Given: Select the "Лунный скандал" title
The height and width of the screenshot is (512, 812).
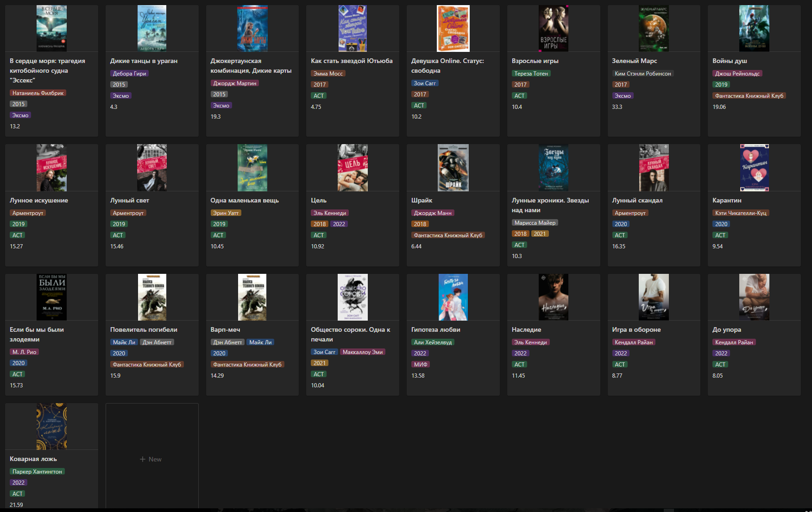Looking at the screenshot, I should pos(637,200).
